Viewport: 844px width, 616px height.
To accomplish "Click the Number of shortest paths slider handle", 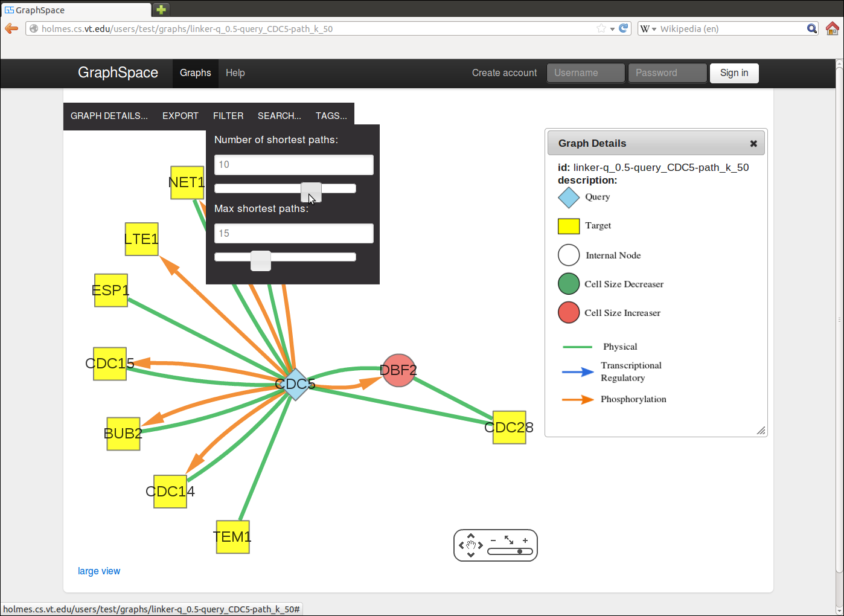I will [x=312, y=192].
